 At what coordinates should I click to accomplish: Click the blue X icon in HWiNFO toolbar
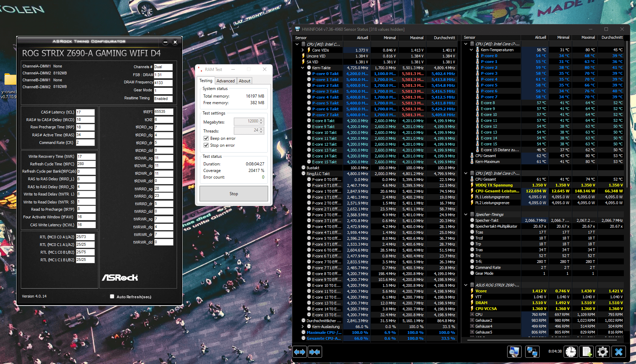coord(619,352)
